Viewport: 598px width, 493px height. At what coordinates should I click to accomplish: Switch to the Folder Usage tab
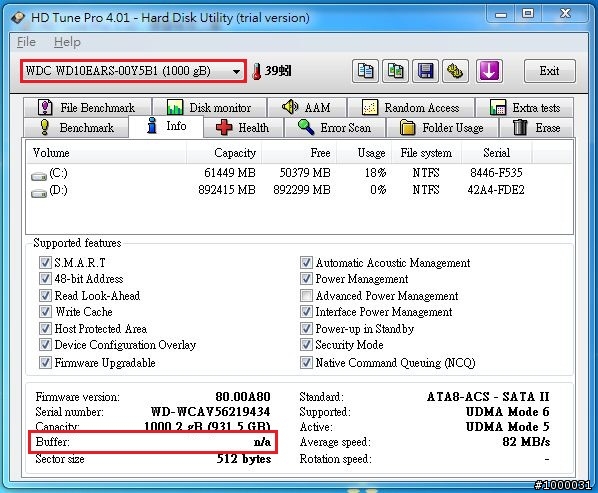click(x=442, y=127)
